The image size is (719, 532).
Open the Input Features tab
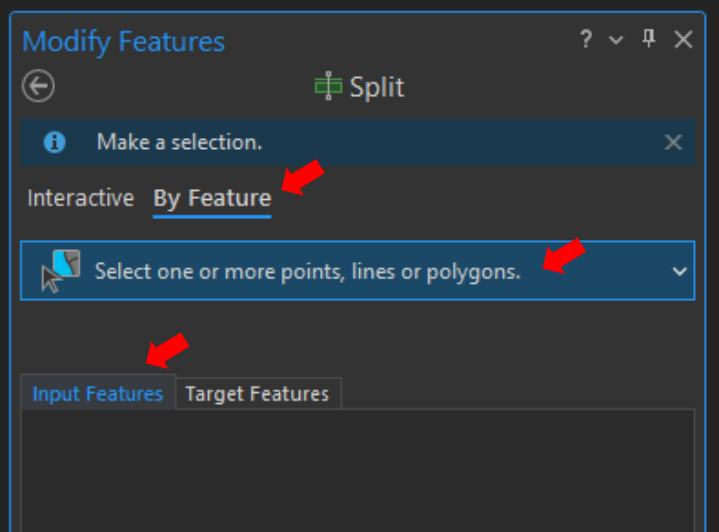pyautogui.click(x=98, y=394)
